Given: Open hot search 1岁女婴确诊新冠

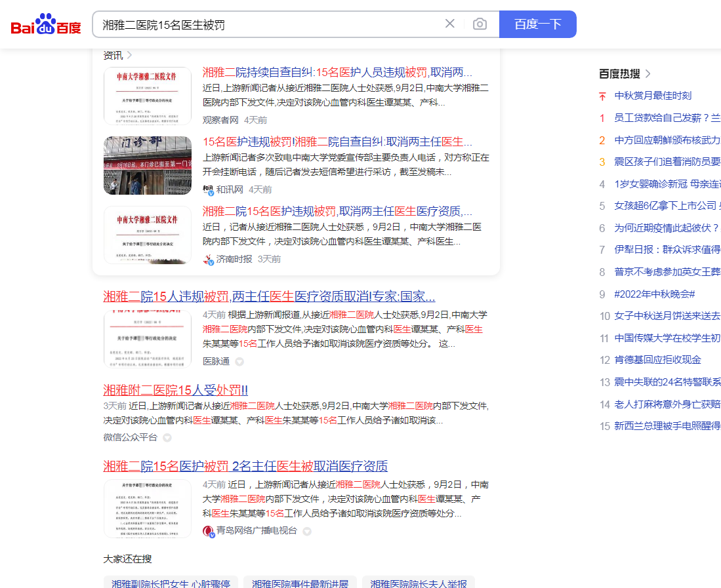Looking at the screenshot, I should [x=667, y=184].
